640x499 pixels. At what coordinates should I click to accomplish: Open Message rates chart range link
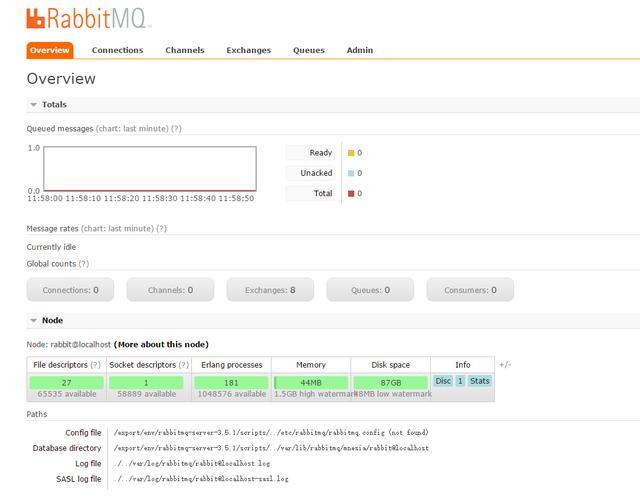click(x=117, y=228)
